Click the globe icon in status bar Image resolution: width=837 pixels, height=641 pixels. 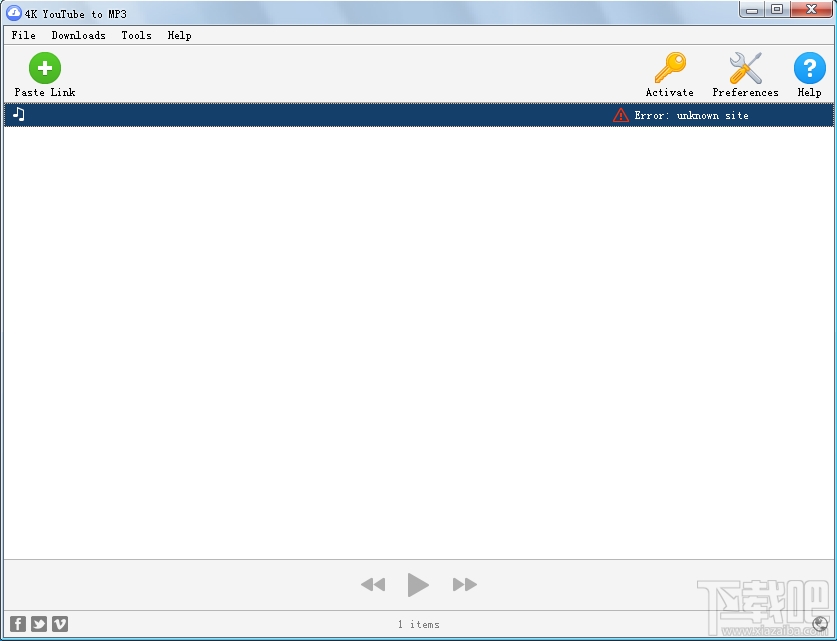819,623
